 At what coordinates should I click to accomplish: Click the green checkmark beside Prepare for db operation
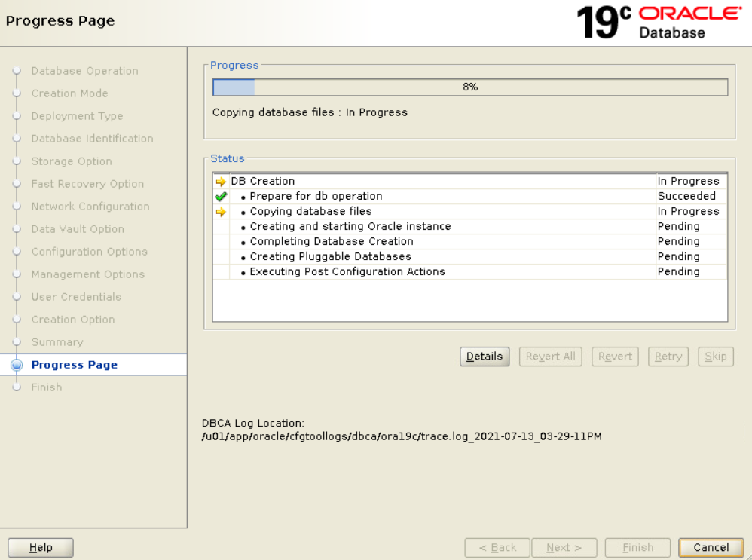(x=221, y=196)
